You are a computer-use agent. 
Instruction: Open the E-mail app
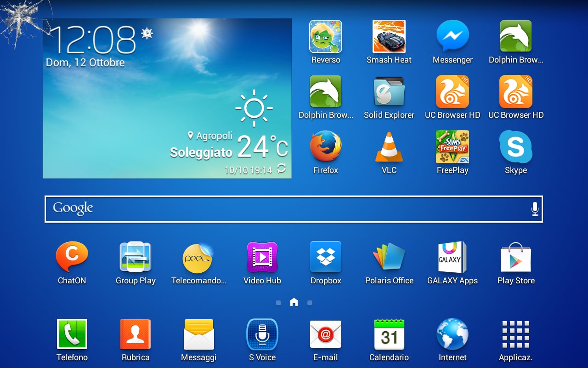(x=326, y=334)
